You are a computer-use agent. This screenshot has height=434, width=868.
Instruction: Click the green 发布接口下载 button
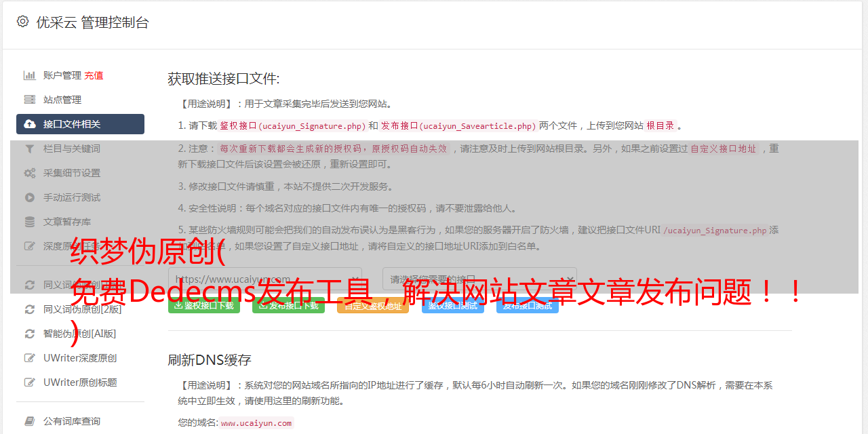coord(288,305)
